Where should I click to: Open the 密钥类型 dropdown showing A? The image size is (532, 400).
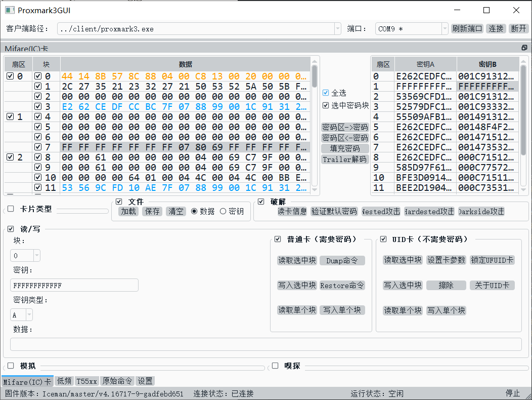click(x=29, y=315)
